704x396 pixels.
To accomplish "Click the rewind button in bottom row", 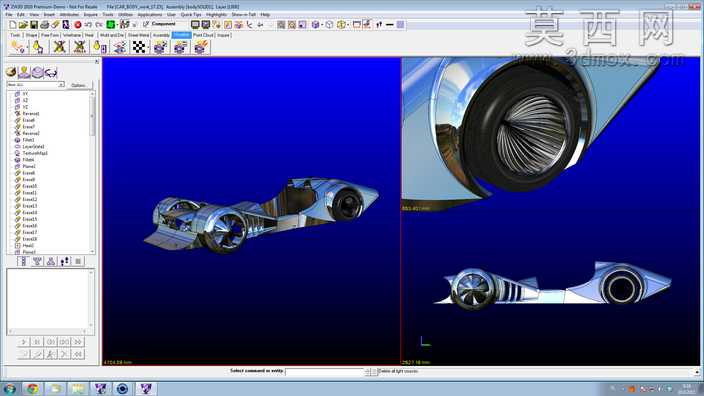I will click(x=78, y=354).
